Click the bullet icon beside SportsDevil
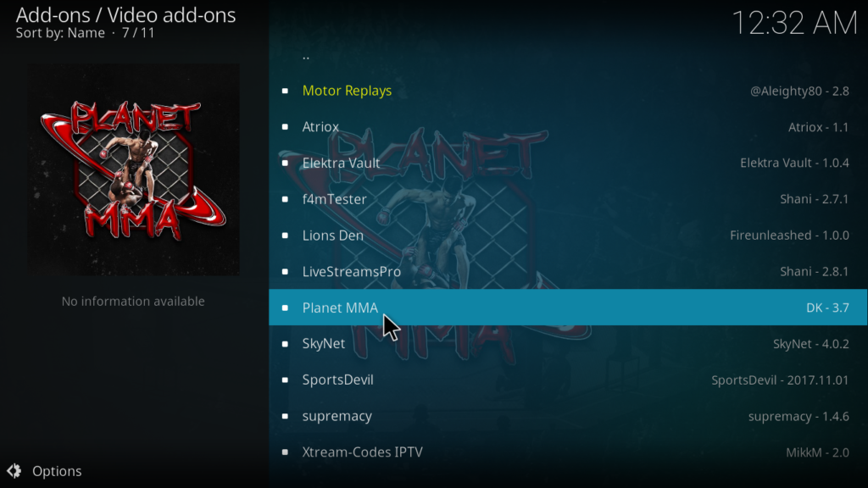868x488 pixels. coord(285,380)
